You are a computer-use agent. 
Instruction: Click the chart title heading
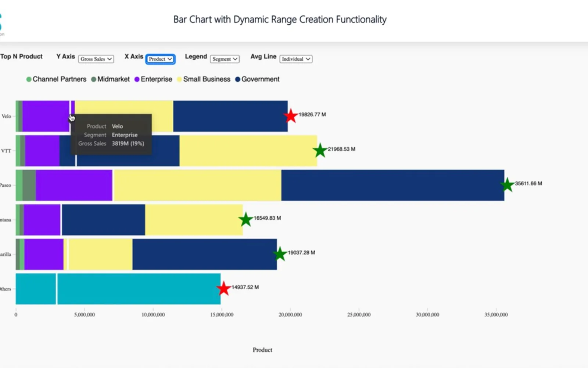coord(280,20)
